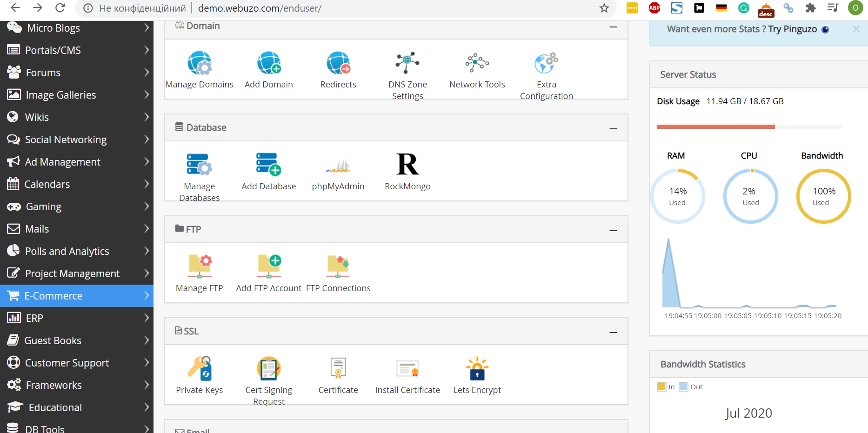Open the Grammarly extension icon
The width and height of the screenshot is (868, 433).
744,8
